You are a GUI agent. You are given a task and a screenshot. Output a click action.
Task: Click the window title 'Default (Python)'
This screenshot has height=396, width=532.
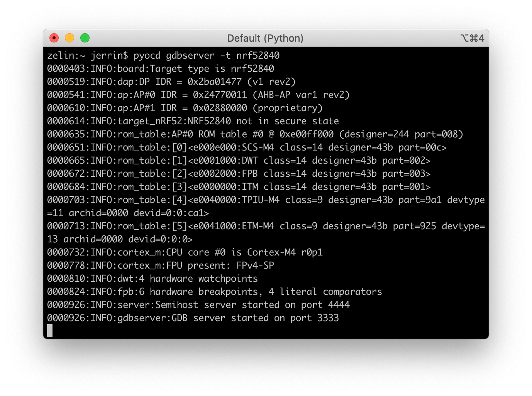265,38
